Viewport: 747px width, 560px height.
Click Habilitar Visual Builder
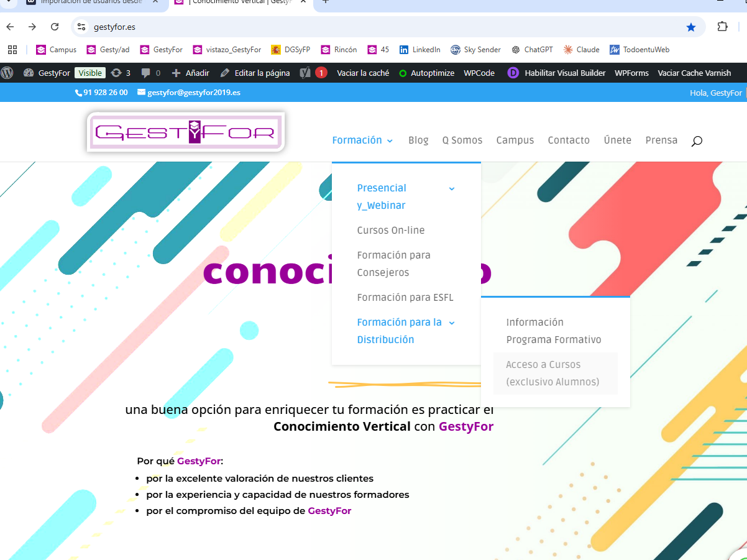coord(557,73)
